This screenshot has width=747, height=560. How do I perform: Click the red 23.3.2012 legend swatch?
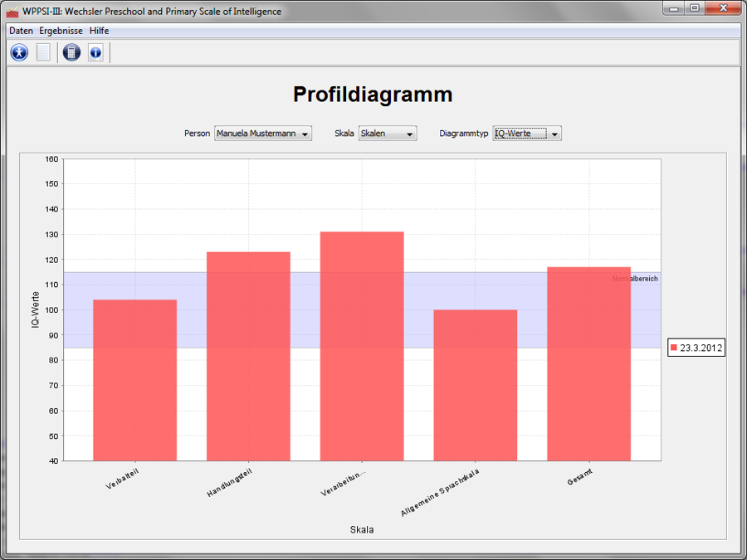[674, 348]
